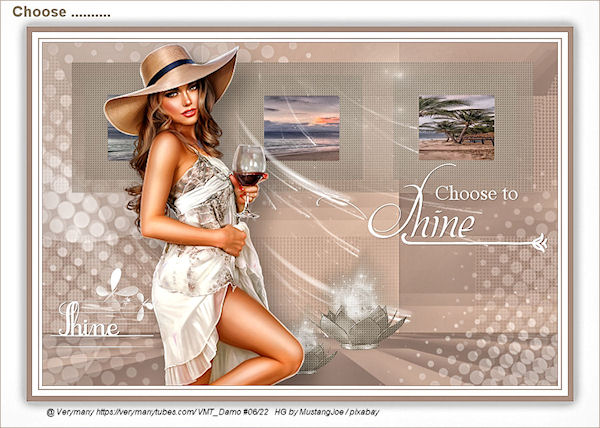Click the wine glass in the woman's hand
The width and height of the screenshot is (600, 428).
[249, 181]
